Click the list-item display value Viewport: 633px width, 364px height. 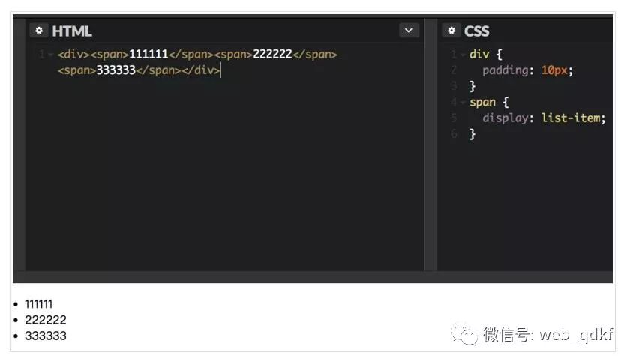(x=572, y=118)
